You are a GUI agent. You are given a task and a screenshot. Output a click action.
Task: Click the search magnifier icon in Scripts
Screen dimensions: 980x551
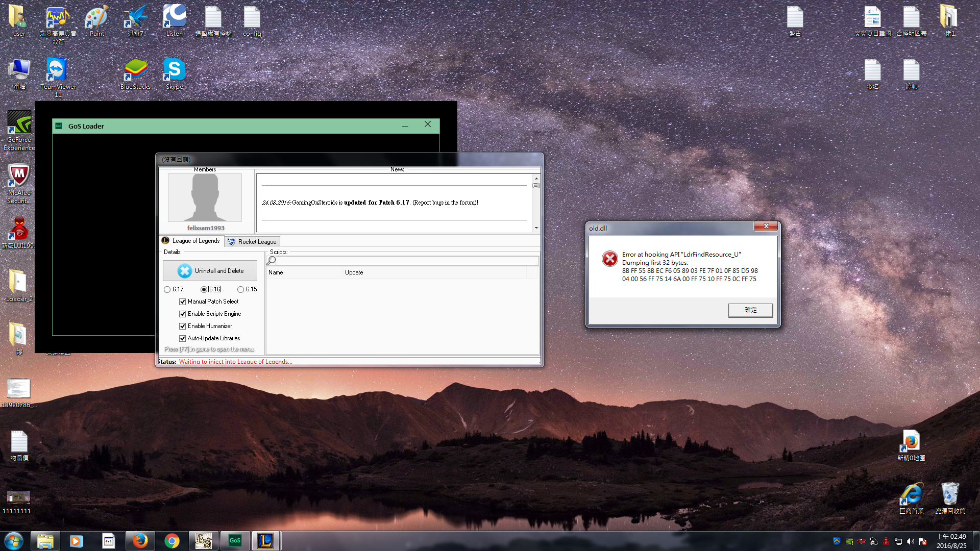click(x=272, y=261)
